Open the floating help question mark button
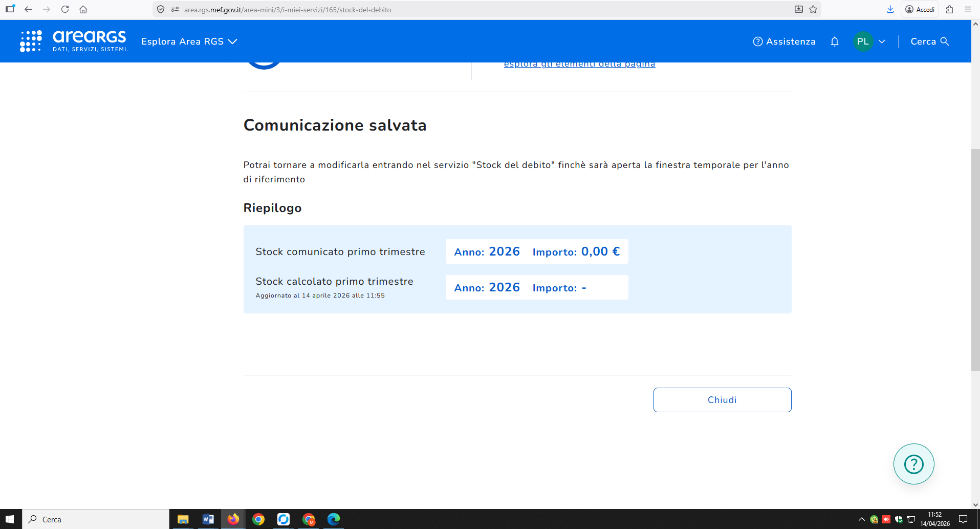The height and width of the screenshot is (529, 980). coord(913,464)
